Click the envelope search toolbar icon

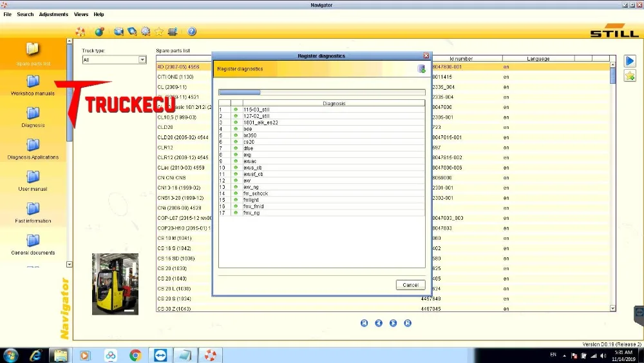[x=118, y=32]
